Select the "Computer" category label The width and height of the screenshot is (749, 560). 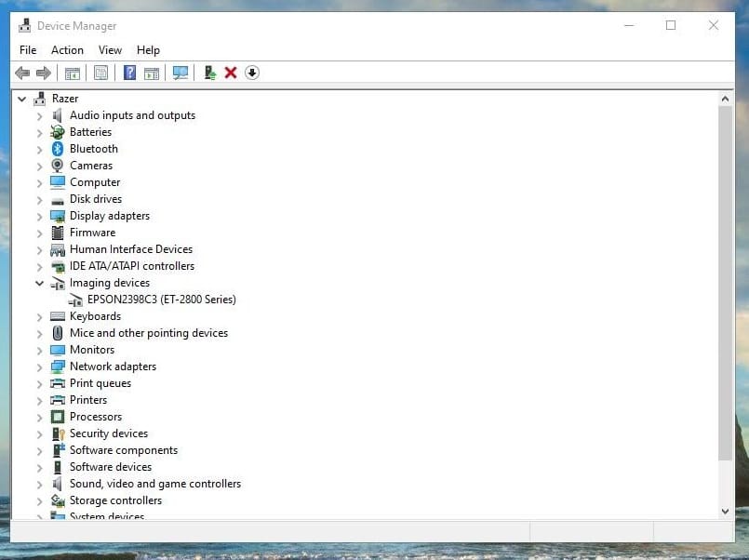tap(95, 182)
